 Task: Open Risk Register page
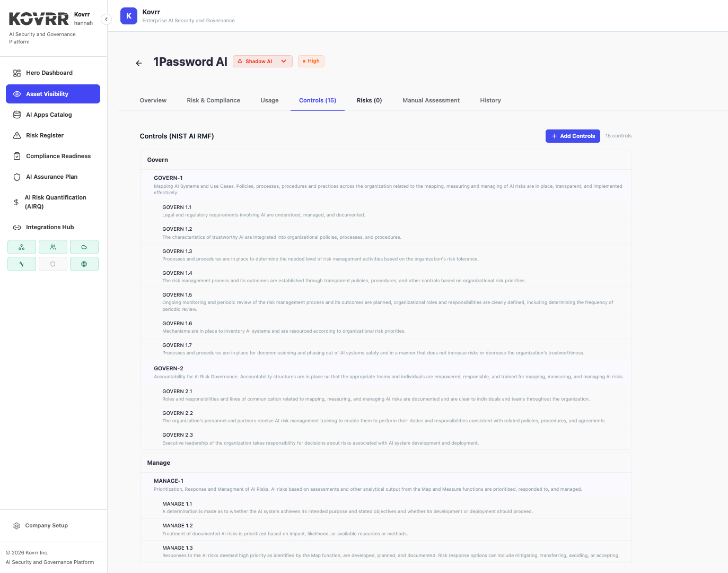click(53, 135)
